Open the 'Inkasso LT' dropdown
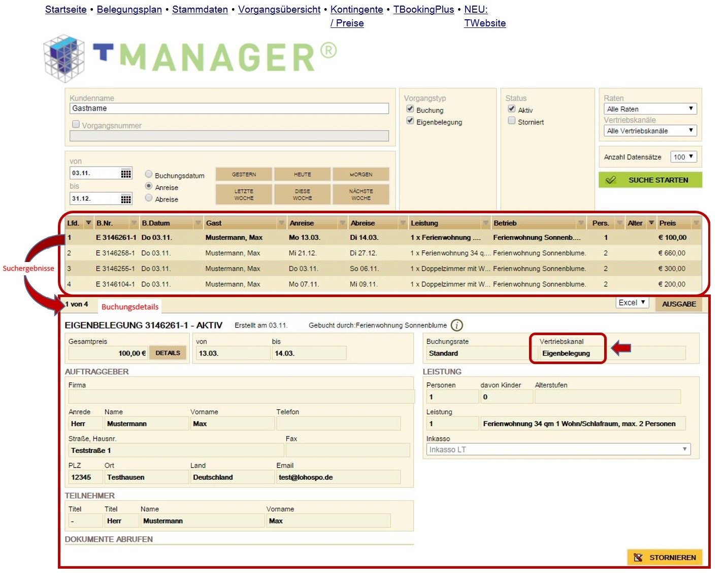 click(558, 449)
